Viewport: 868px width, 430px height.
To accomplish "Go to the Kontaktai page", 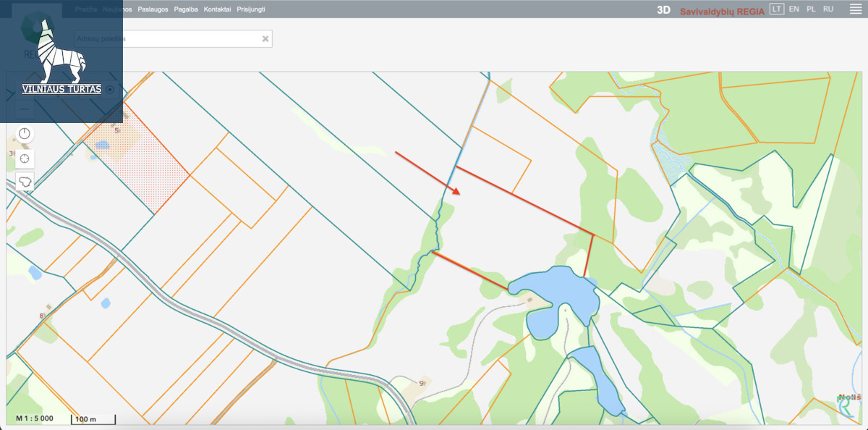I will (x=218, y=9).
